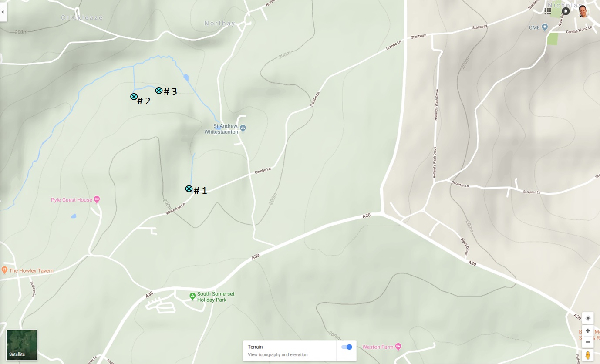The width and height of the screenshot is (600, 364).
Task: Click marker point # 1
Action: [x=189, y=189]
